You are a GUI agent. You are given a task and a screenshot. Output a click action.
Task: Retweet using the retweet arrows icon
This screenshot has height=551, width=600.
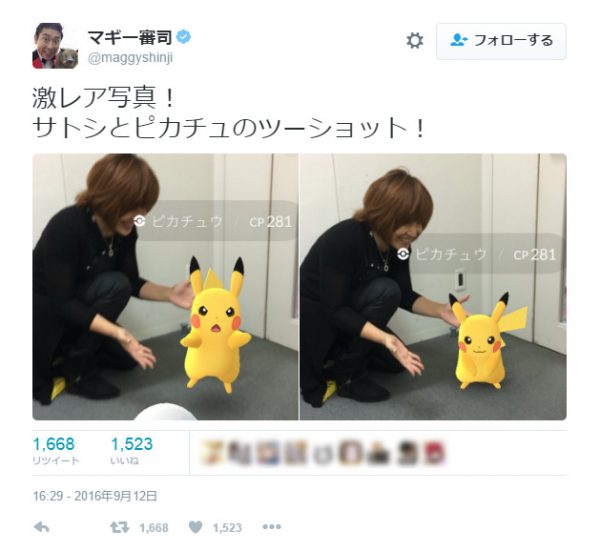coord(119,528)
